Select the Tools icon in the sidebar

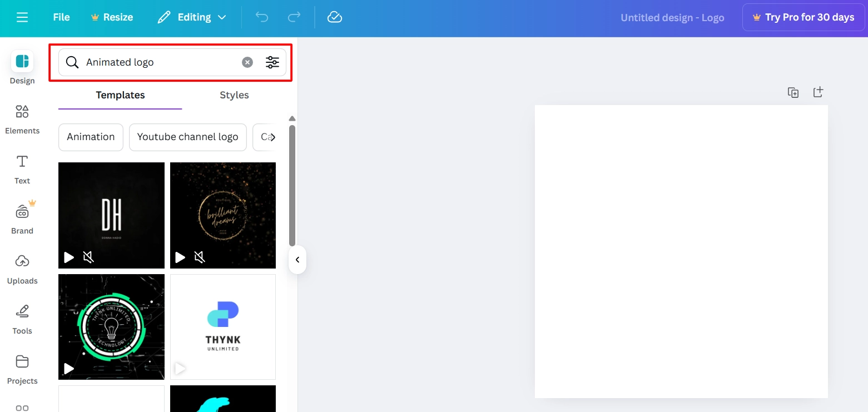(x=22, y=317)
